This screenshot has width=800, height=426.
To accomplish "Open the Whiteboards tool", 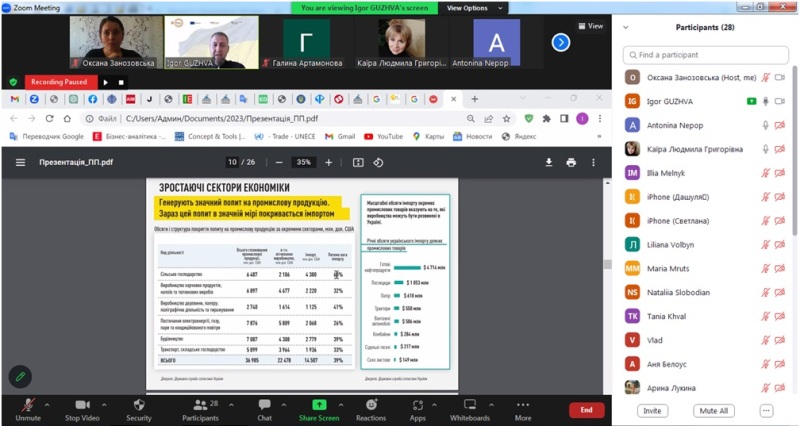I will pyautogui.click(x=470, y=404).
